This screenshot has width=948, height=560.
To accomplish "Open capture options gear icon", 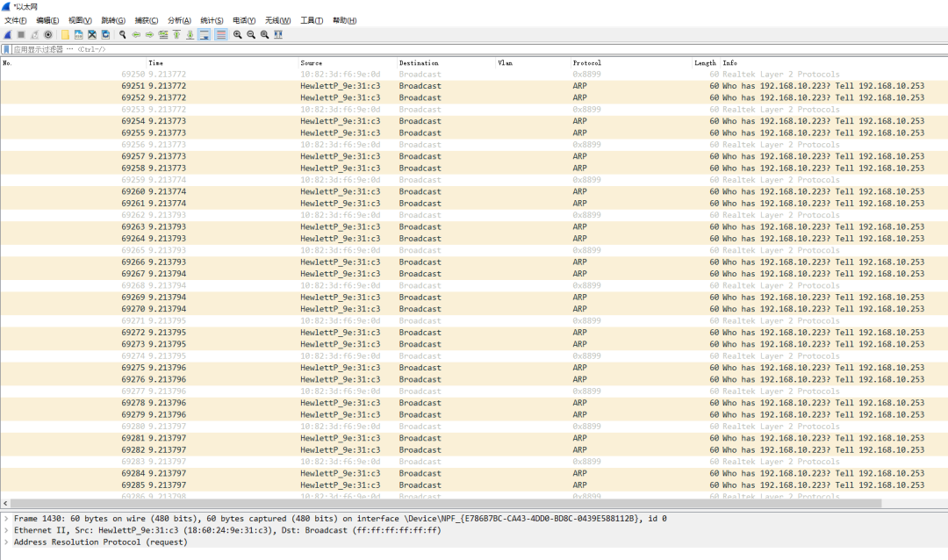I will [48, 35].
